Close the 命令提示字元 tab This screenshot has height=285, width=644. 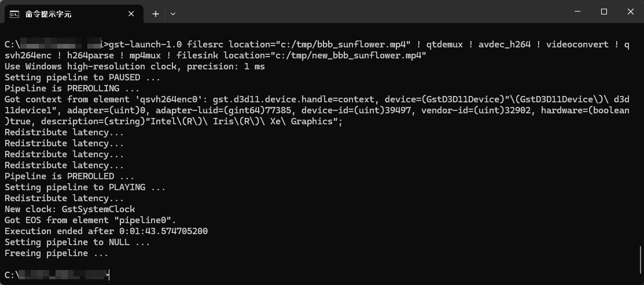point(131,14)
